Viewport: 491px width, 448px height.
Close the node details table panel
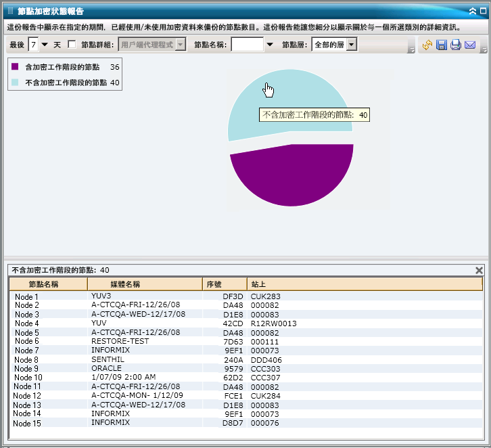pos(480,270)
